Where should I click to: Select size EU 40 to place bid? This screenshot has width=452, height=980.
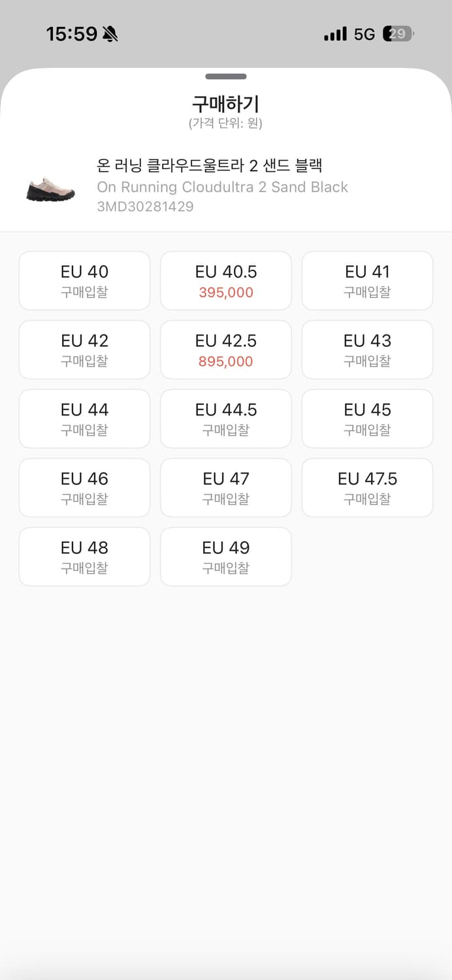[84, 280]
